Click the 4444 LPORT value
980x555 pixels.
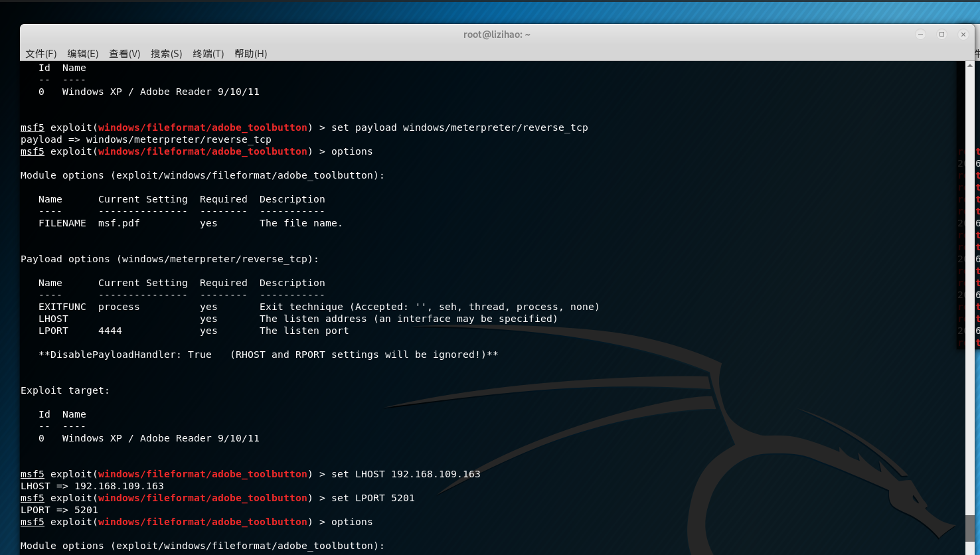point(110,331)
